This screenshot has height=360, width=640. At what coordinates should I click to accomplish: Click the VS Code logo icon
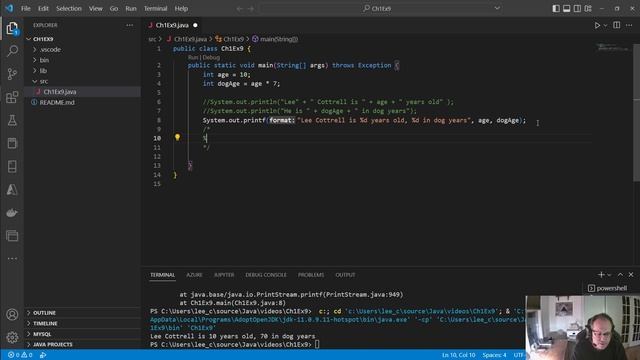point(9,8)
